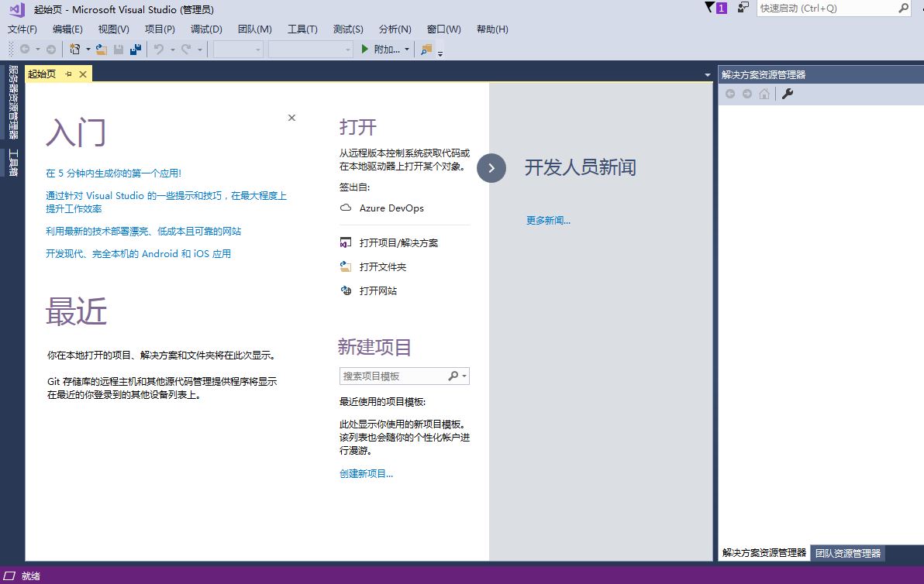Click Solution Explorer forward arrow icon

[747, 94]
